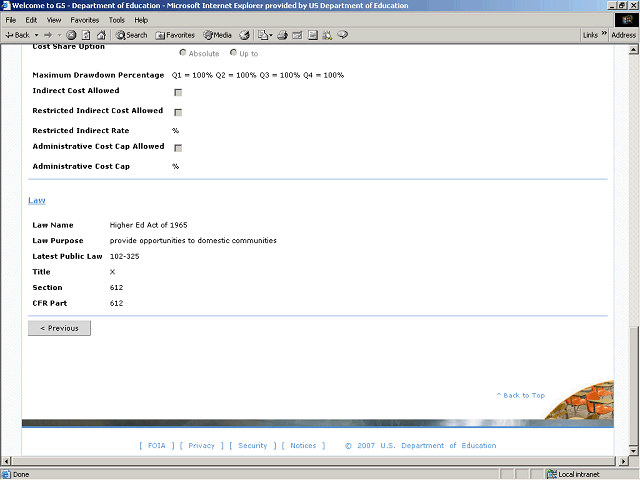640x480 pixels.
Task: Click the page icon in status bar
Action: tap(6, 474)
